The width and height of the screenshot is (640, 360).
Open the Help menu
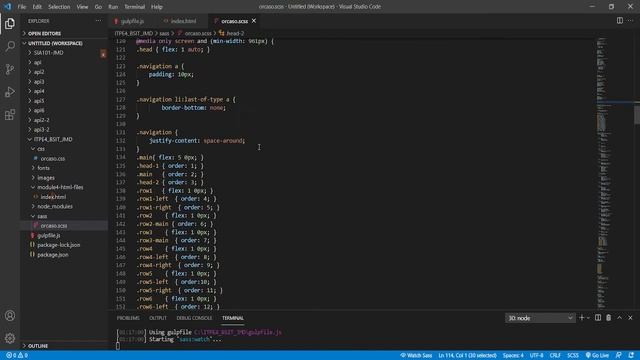pos(157,7)
